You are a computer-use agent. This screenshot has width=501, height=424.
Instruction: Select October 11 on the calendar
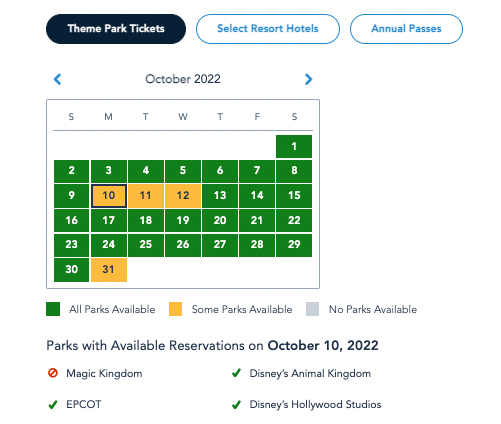click(x=146, y=196)
